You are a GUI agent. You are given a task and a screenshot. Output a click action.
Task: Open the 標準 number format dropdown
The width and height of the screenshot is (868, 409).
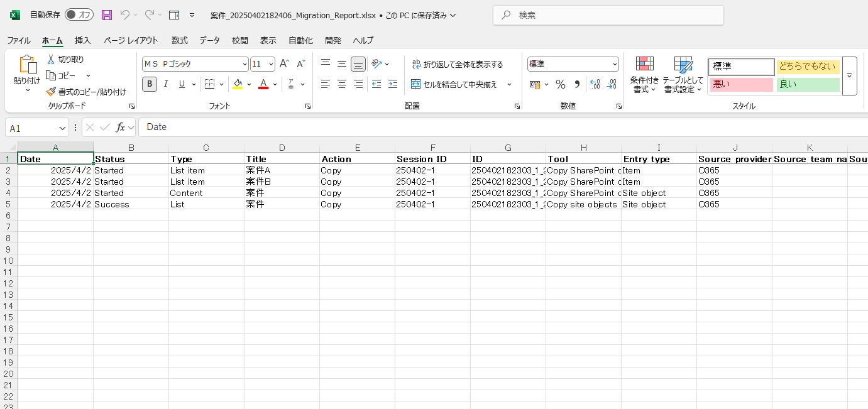[x=614, y=63]
